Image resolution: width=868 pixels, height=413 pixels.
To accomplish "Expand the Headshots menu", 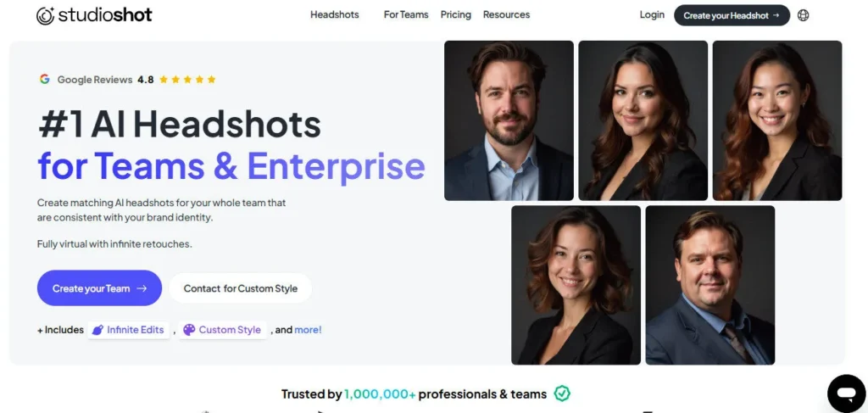I will [x=334, y=15].
